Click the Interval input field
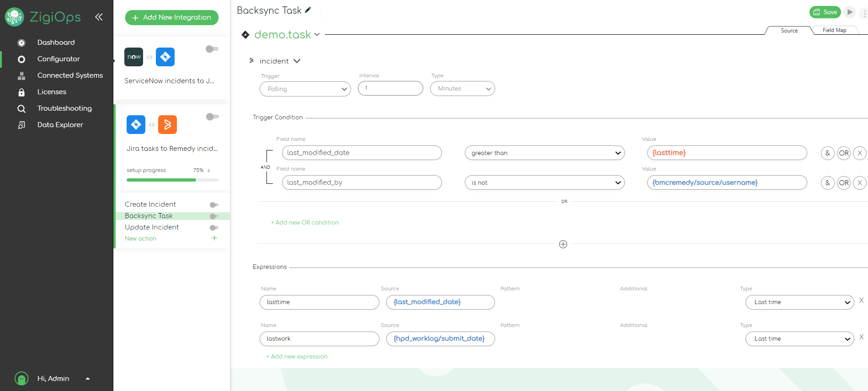The image size is (868, 391). click(x=391, y=88)
